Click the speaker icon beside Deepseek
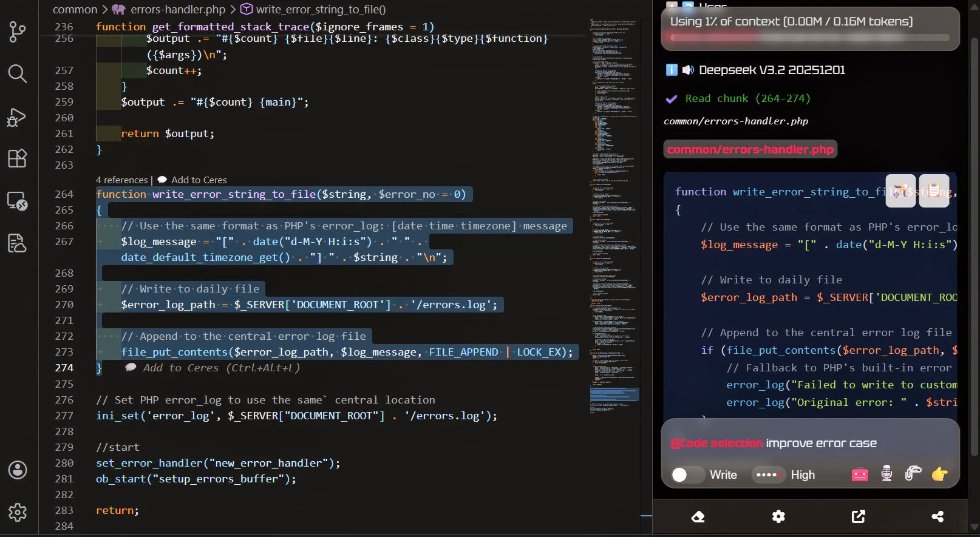980x537 pixels. pyautogui.click(x=688, y=70)
